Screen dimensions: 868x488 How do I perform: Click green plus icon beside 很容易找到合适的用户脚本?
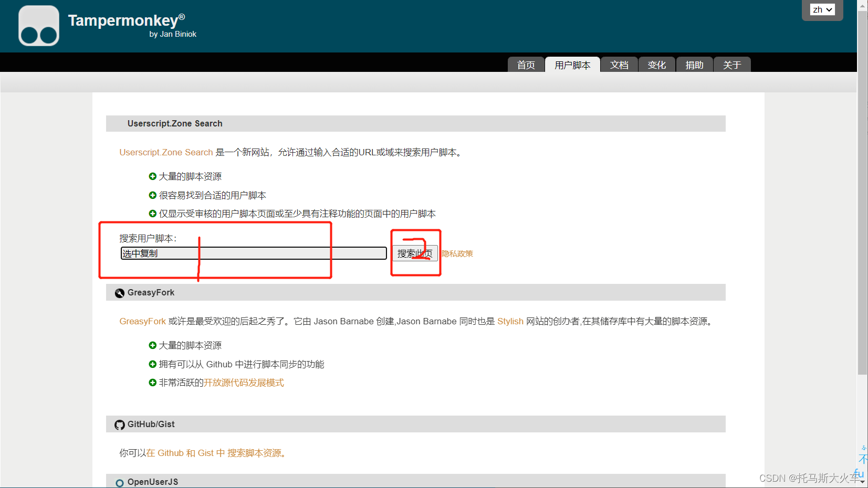tap(153, 195)
